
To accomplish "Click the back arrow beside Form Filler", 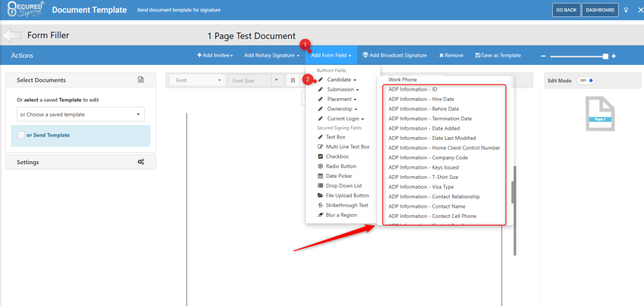I will point(12,35).
